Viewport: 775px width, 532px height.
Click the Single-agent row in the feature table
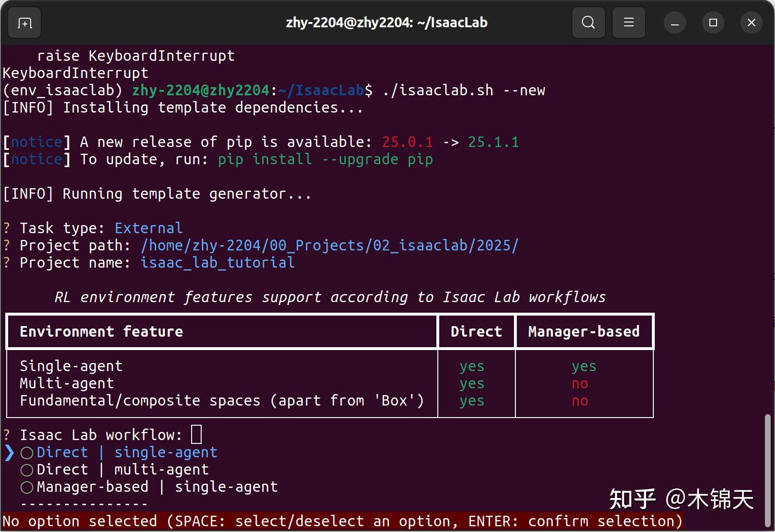71,365
